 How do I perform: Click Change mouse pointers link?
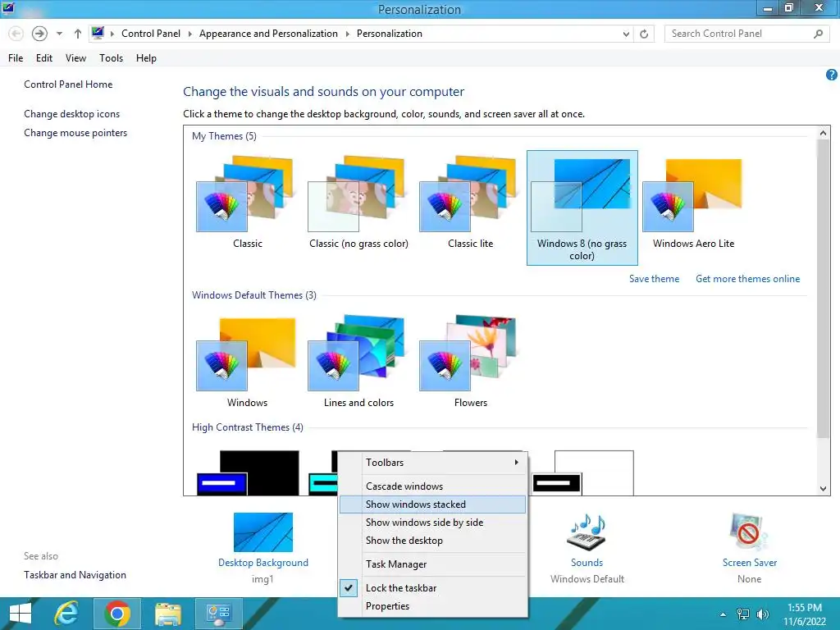75,133
